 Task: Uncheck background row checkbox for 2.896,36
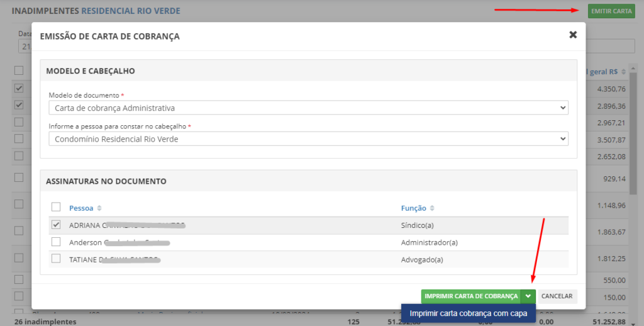19,105
